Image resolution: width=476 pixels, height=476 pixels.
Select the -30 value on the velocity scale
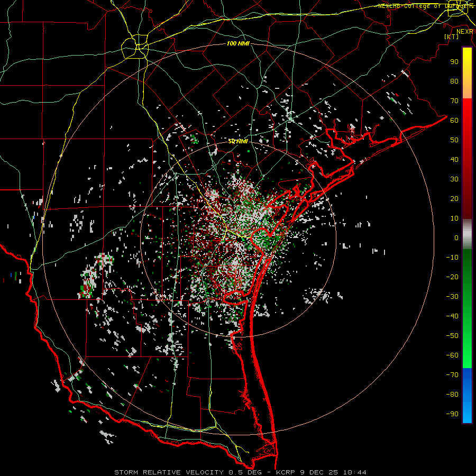452,297
